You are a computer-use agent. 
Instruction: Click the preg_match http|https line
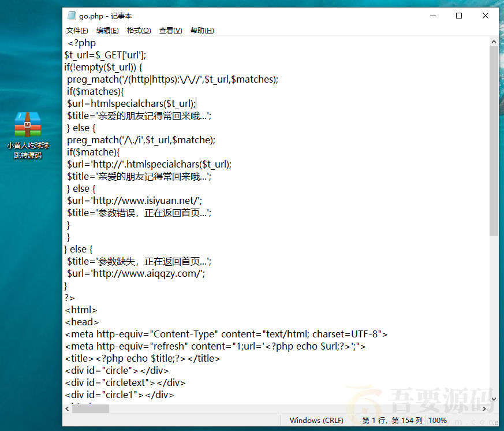click(173, 80)
